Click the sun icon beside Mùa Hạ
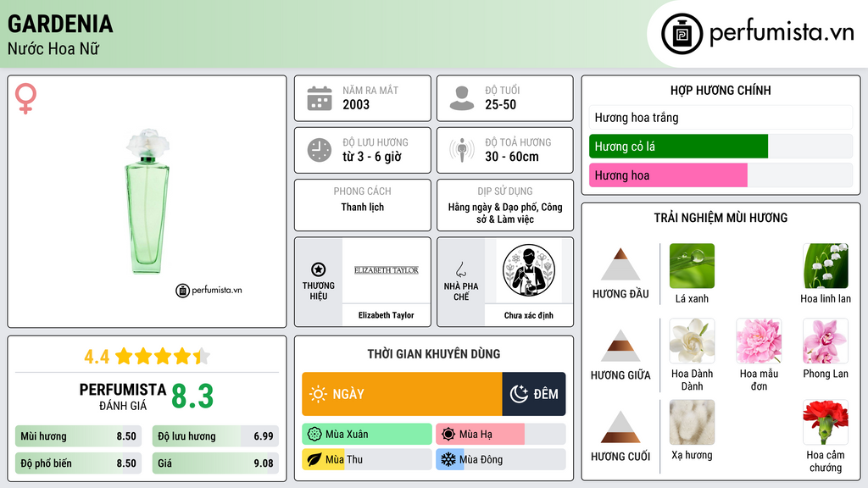Viewport: 868px width, 488px height. coord(448,435)
